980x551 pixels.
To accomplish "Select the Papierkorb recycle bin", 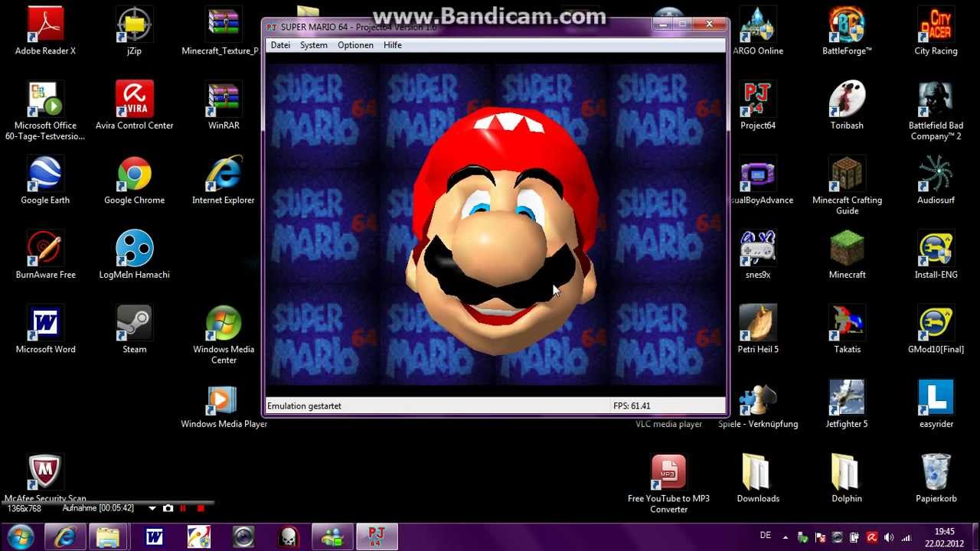I will point(936,480).
